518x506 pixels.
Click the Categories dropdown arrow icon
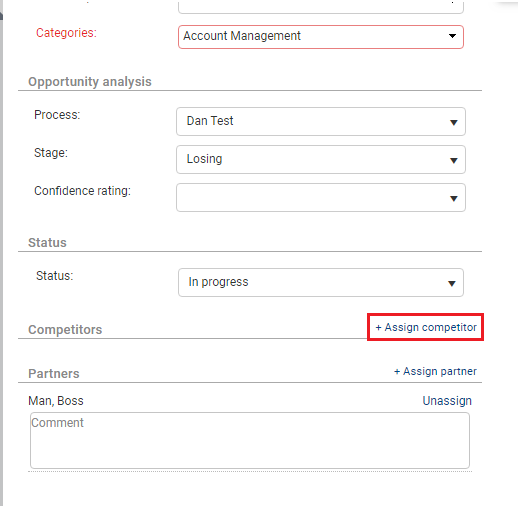(x=452, y=36)
